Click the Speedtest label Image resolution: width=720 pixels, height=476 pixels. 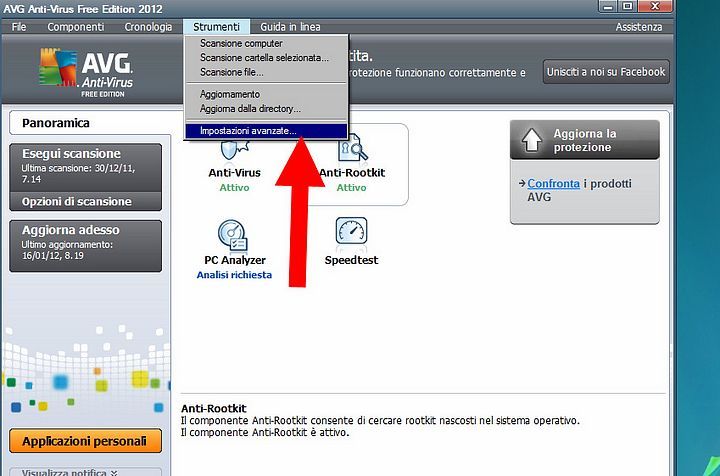pos(351,260)
